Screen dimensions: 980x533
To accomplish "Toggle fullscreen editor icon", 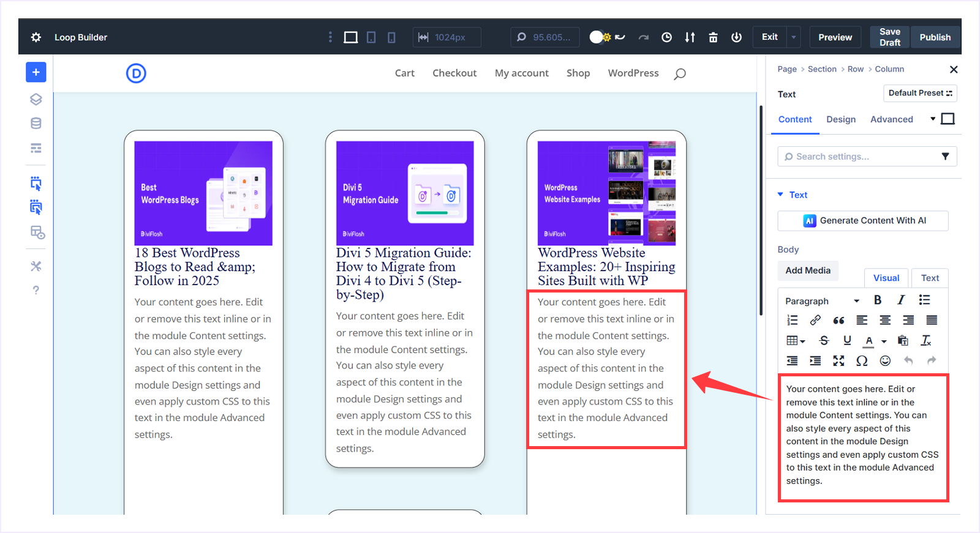I will point(839,360).
